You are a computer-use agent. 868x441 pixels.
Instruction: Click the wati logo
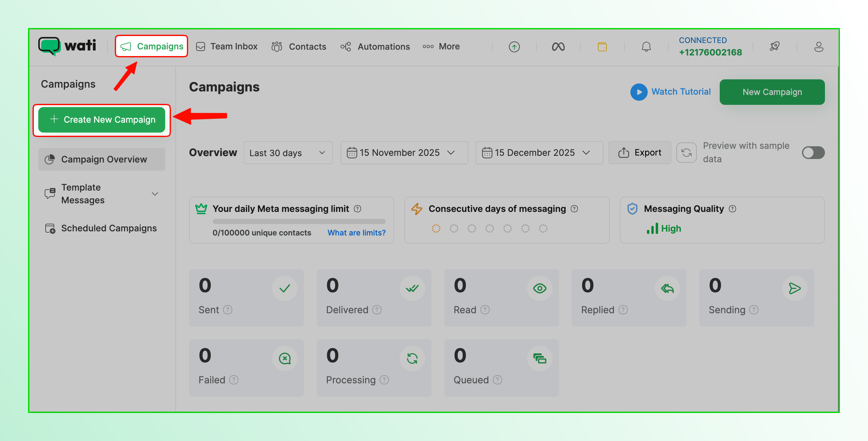[67, 46]
